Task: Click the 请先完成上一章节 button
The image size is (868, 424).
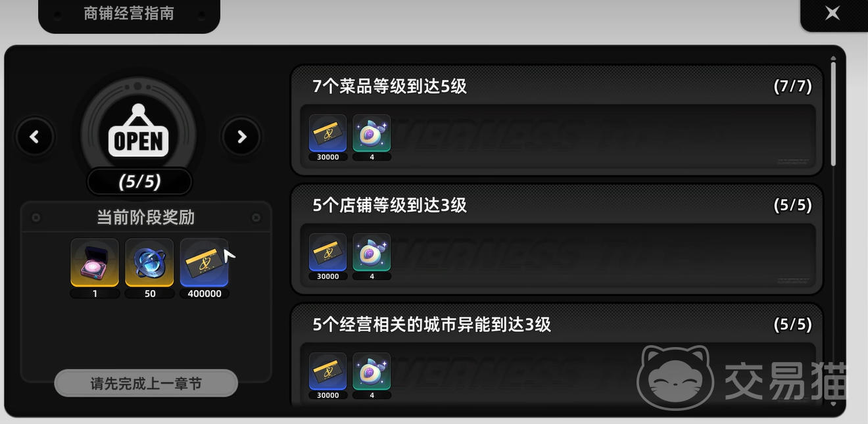Action: pyautogui.click(x=146, y=383)
